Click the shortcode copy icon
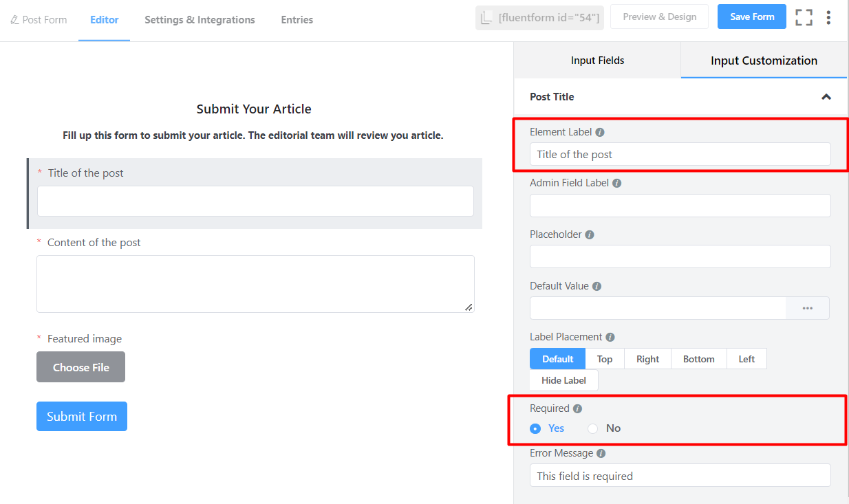 pos(486,18)
